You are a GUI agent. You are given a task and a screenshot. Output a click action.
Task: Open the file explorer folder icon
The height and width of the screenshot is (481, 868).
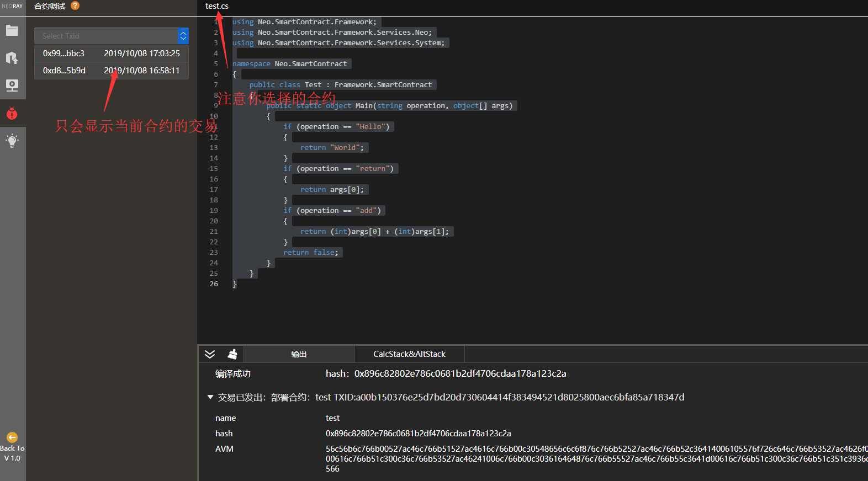coord(12,30)
